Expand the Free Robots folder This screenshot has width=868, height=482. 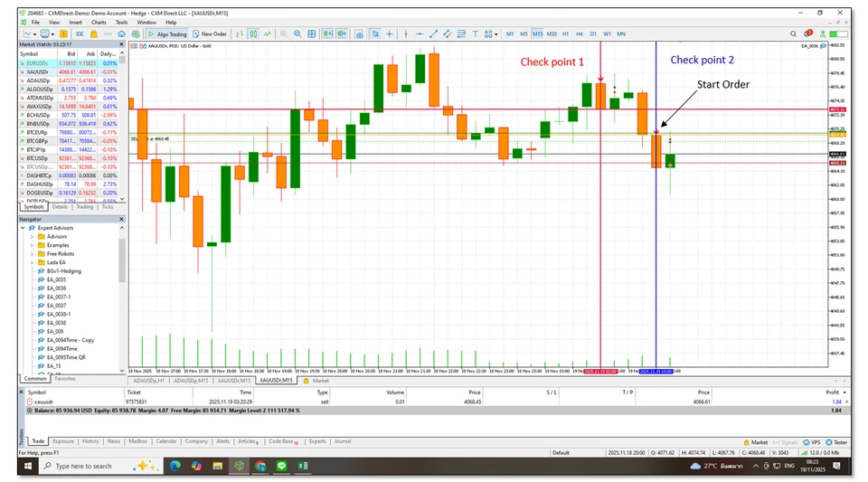point(32,254)
